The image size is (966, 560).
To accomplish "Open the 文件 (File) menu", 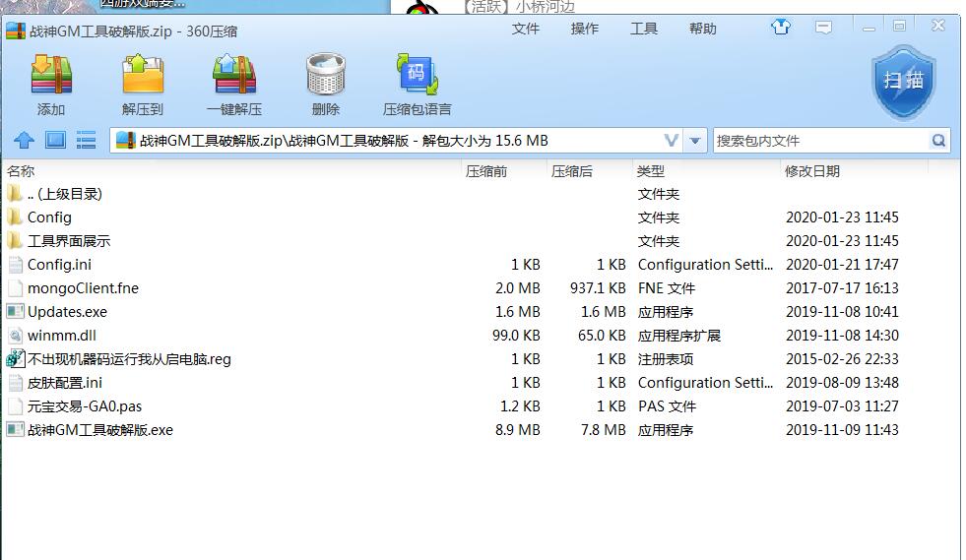I will point(526,29).
